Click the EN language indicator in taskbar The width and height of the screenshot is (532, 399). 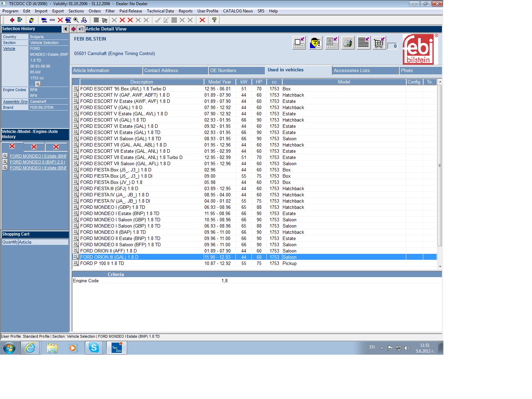[372, 347]
